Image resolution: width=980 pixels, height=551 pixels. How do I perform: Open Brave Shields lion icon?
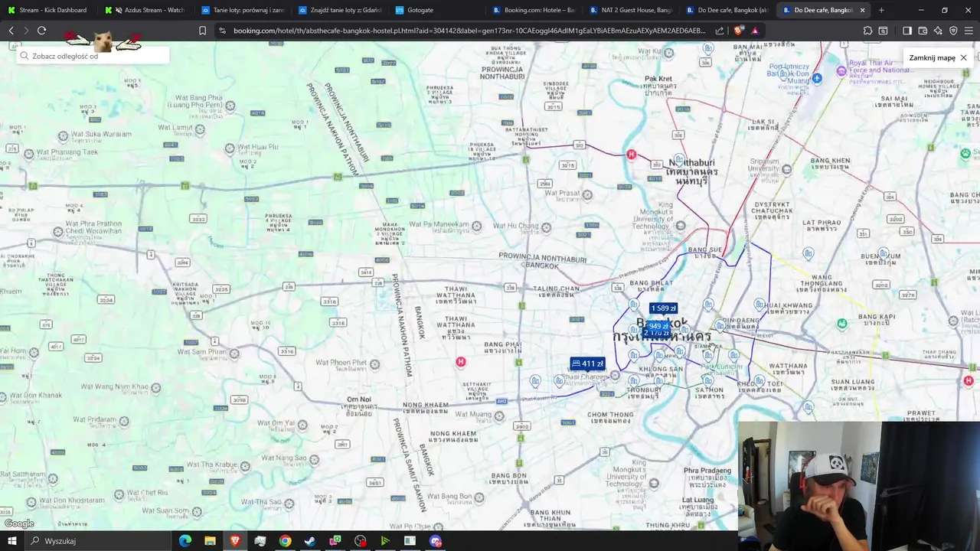coord(738,31)
